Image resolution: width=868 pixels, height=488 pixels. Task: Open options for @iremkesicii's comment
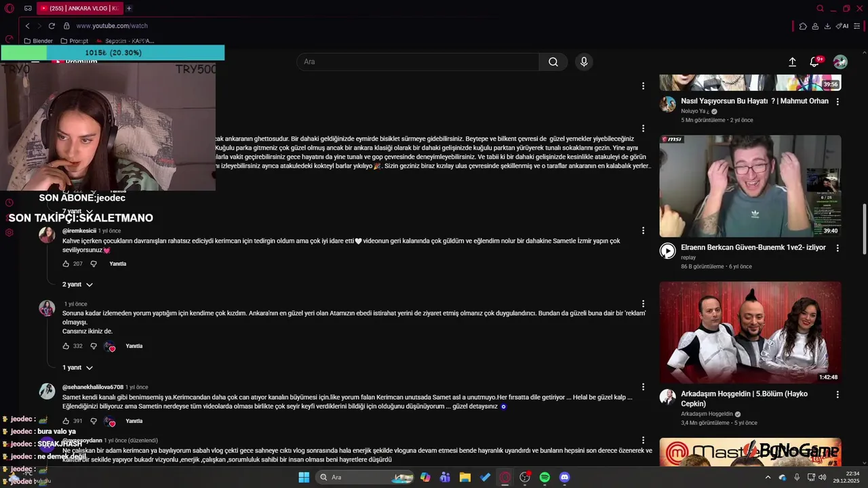coord(643,231)
